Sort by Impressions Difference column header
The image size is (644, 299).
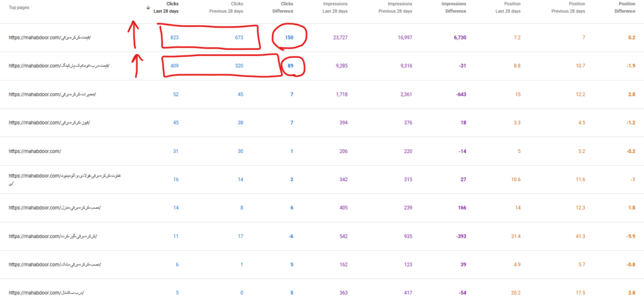coord(453,8)
